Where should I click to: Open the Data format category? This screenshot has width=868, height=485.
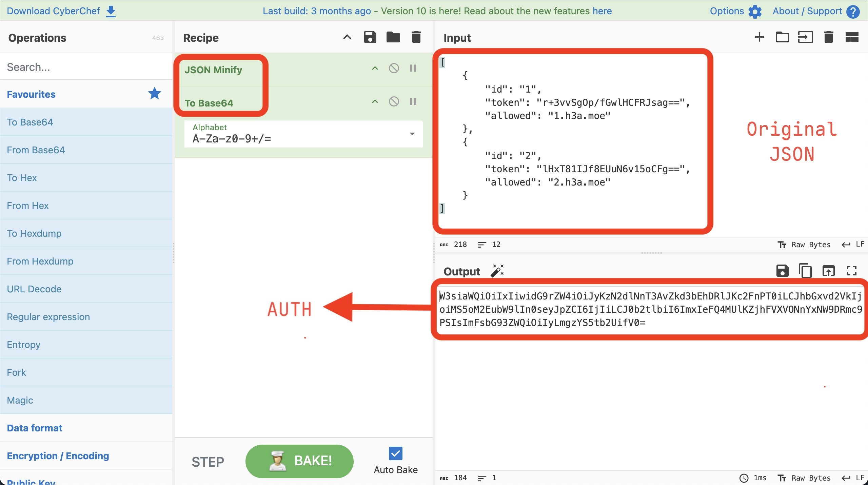[35, 428]
